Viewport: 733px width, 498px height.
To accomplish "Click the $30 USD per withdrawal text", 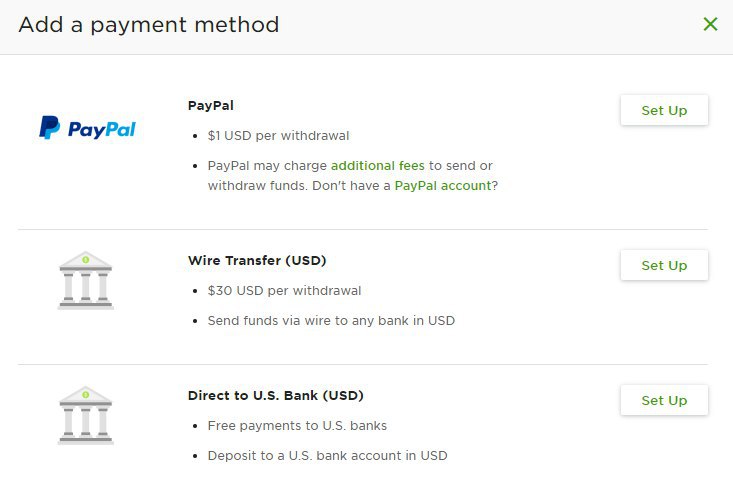I will (284, 291).
